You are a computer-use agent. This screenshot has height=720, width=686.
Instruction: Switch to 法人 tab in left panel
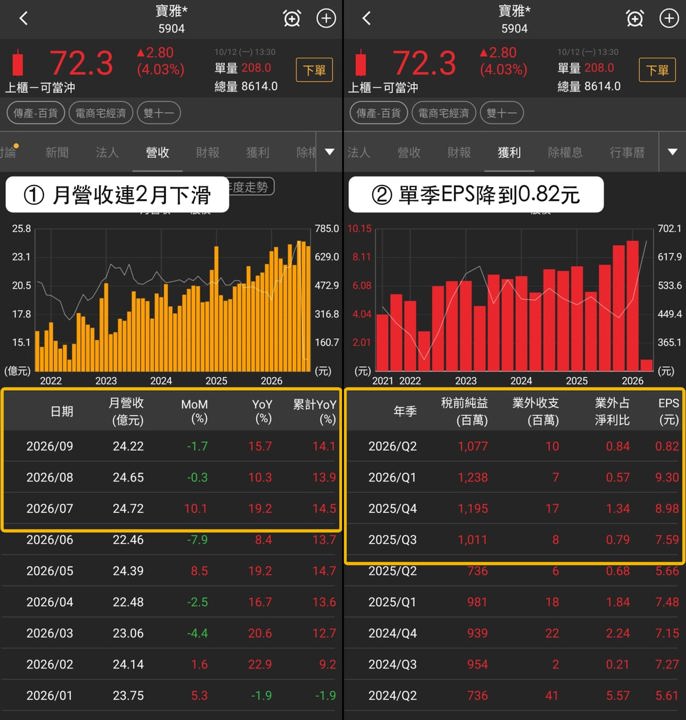tap(107, 152)
